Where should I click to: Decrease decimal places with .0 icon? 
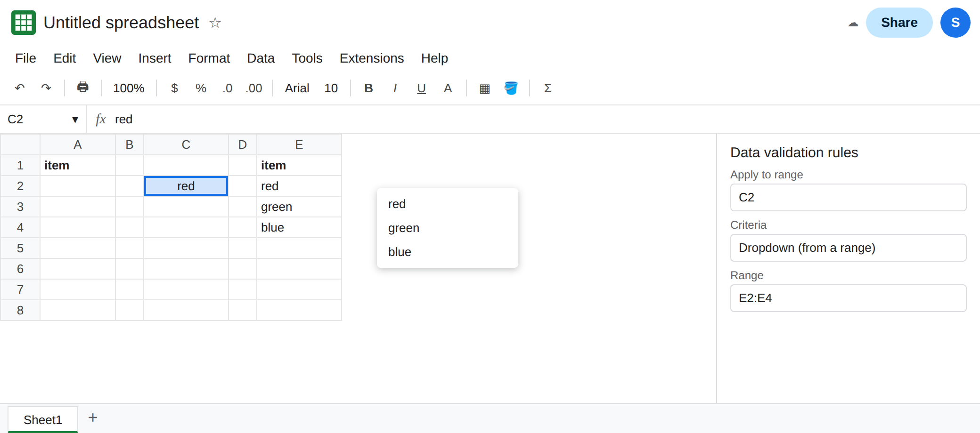(228, 88)
